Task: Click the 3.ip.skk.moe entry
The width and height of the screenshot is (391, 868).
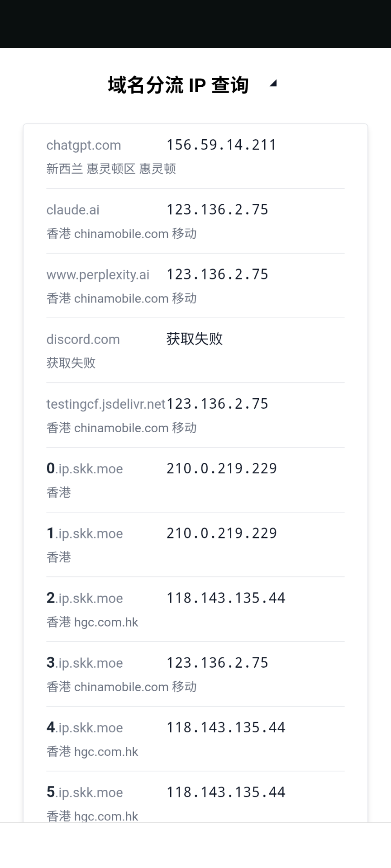Action: tap(85, 663)
